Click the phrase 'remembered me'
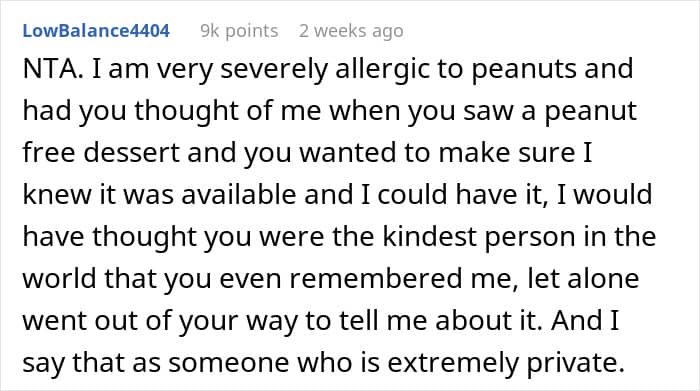The height and width of the screenshot is (391, 700). [x=404, y=279]
